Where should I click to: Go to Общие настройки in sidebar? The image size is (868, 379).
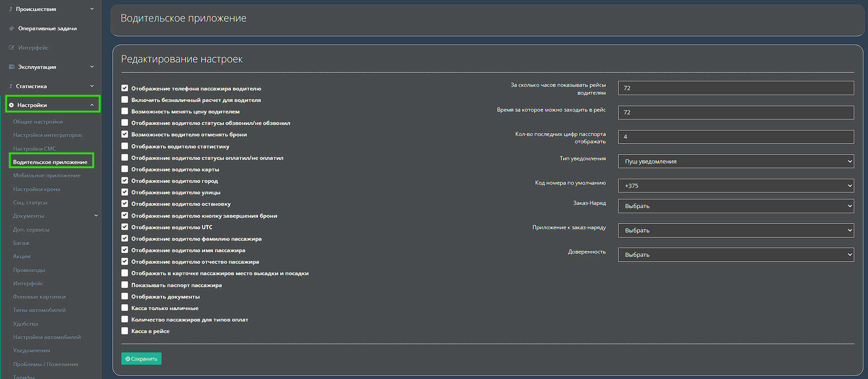38,122
